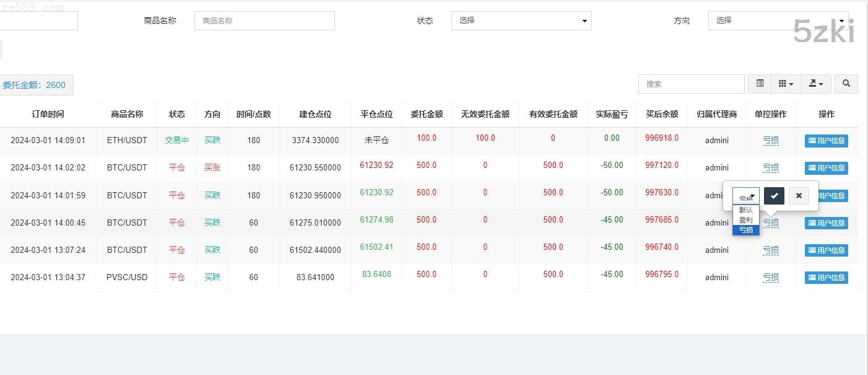Toggle the card view icon
The image size is (868, 375).
760,84
